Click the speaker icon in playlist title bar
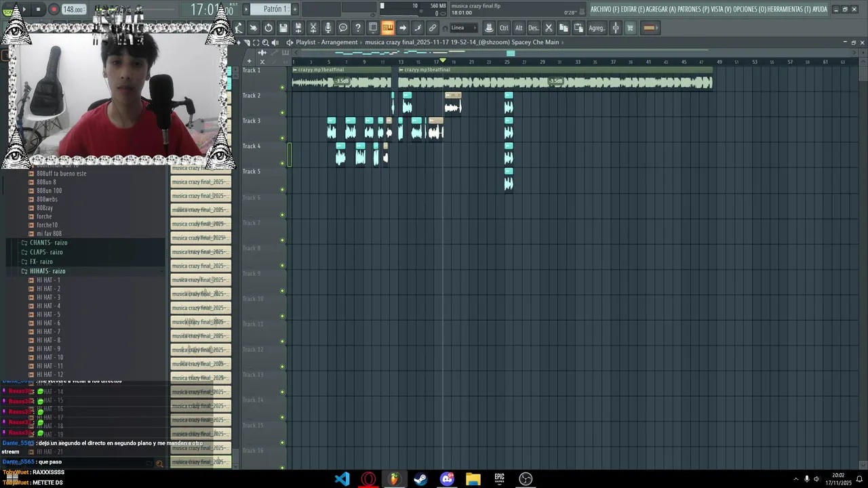The width and height of the screenshot is (868, 488). [x=275, y=42]
